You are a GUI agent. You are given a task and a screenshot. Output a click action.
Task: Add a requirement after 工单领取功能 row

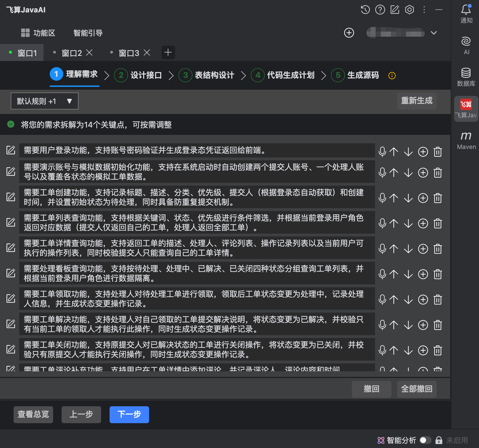(423, 300)
